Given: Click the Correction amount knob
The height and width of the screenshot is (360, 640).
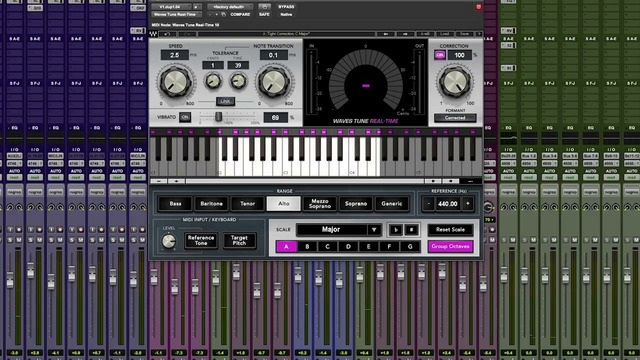Looking at the screenshot, I should [x=455, y=82].
